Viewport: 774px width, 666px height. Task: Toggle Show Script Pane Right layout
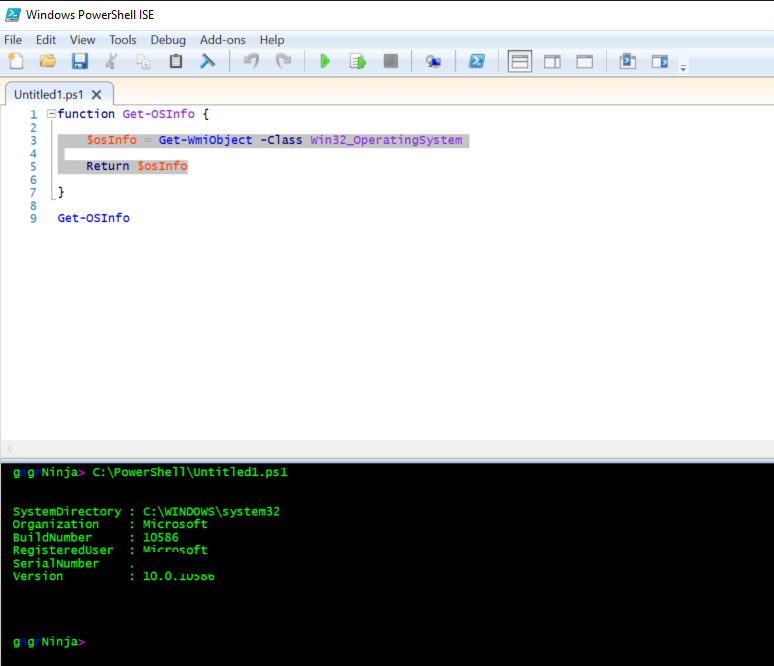coord(552,62)
